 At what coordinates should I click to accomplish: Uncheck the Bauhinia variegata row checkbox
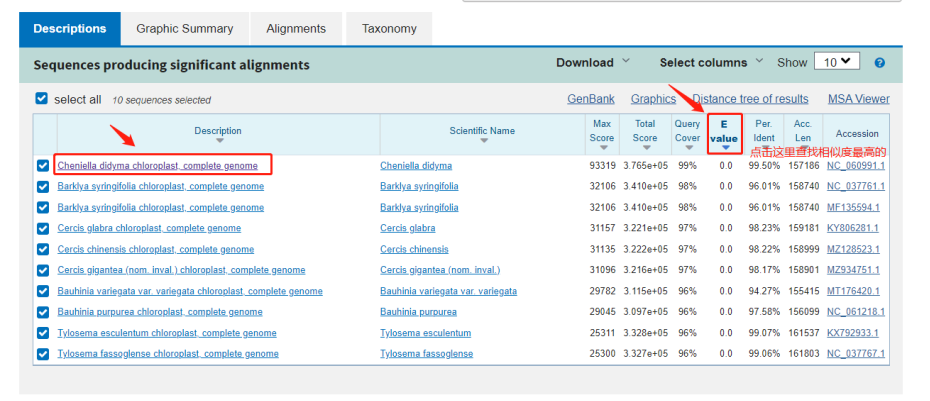coord(43,291)
